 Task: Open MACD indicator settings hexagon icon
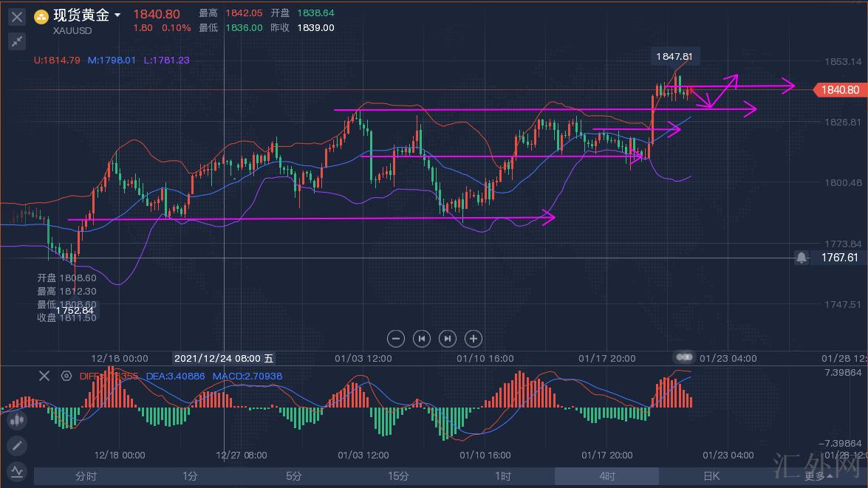[x=66, y=376]
